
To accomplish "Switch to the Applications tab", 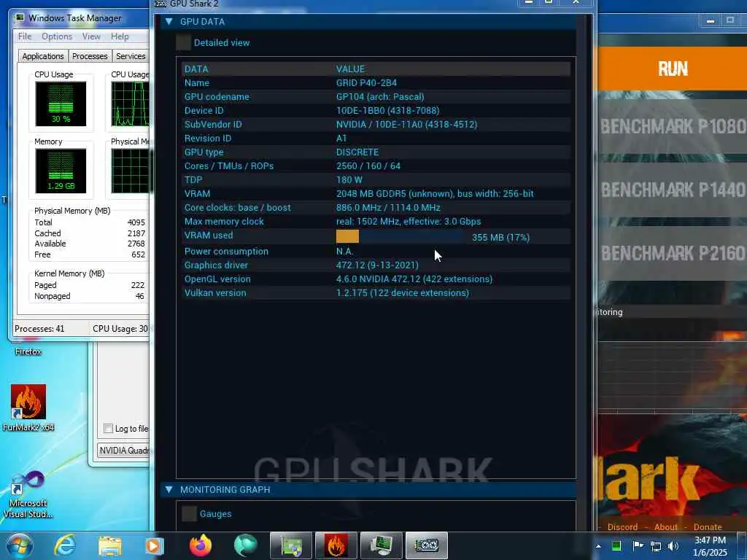I will (43, 56).
